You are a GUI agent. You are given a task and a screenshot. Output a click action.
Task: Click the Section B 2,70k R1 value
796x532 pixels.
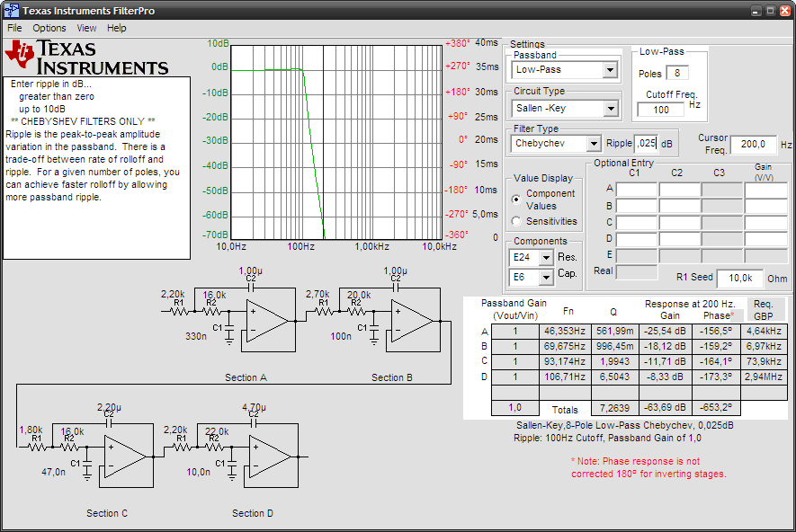pos(318,294)
